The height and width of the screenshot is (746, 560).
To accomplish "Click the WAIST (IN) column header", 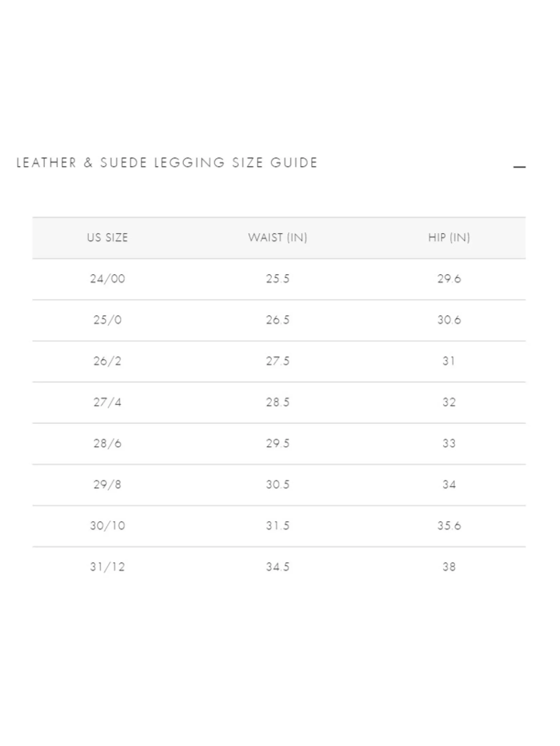I will pyautogui.click(x=278, y=237).
